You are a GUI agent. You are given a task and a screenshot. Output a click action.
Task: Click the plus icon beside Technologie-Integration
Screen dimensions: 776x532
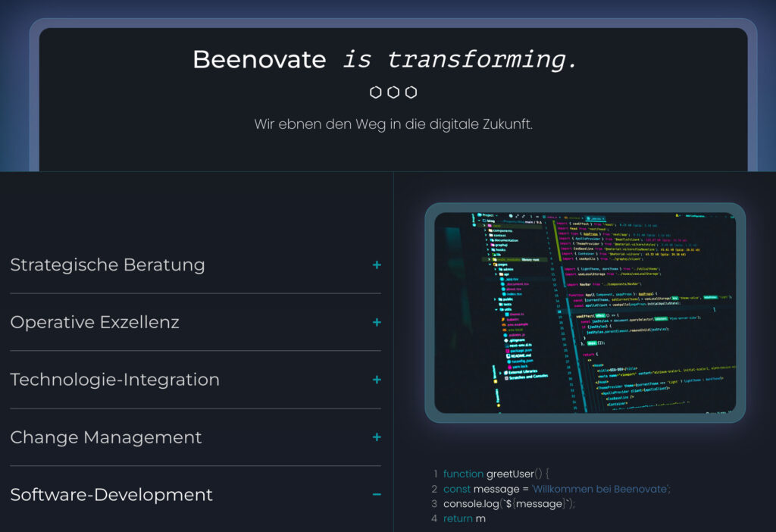(x=375, y=380)
